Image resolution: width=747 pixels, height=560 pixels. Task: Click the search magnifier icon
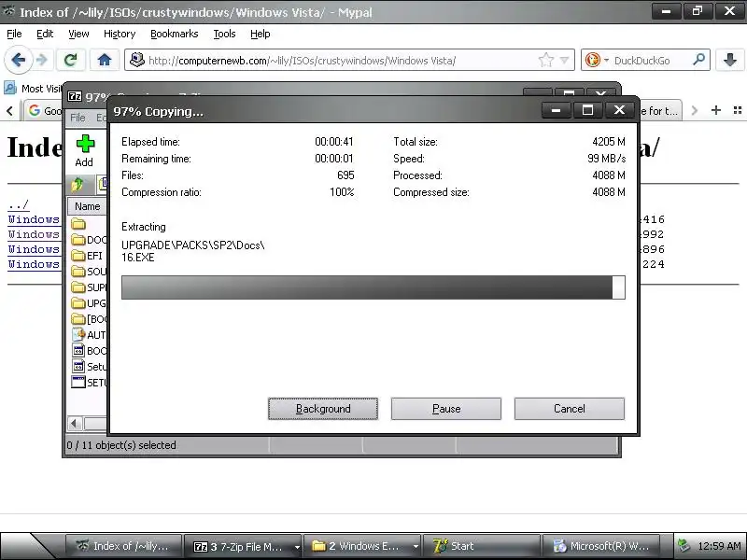(698, 60)
